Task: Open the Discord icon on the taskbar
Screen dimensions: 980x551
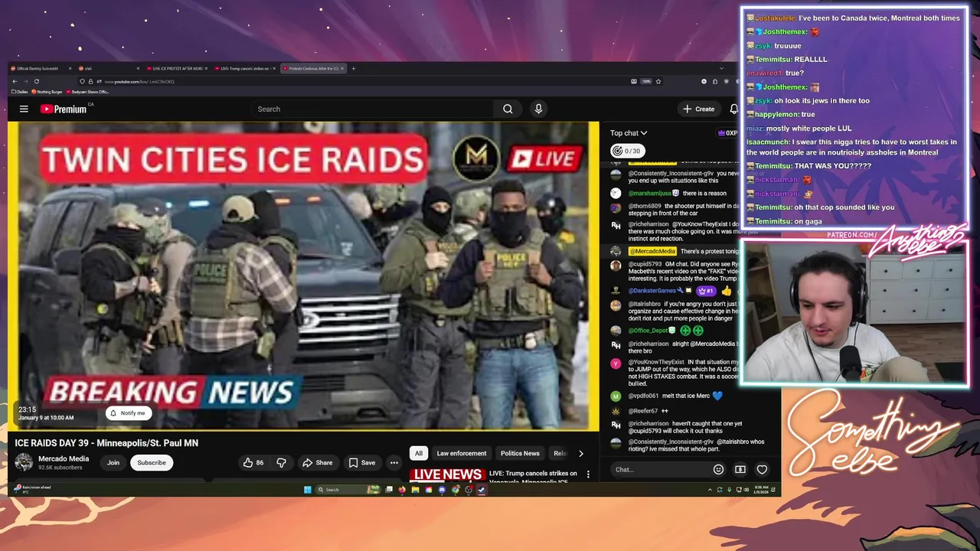Action: [x=442, y=490]
